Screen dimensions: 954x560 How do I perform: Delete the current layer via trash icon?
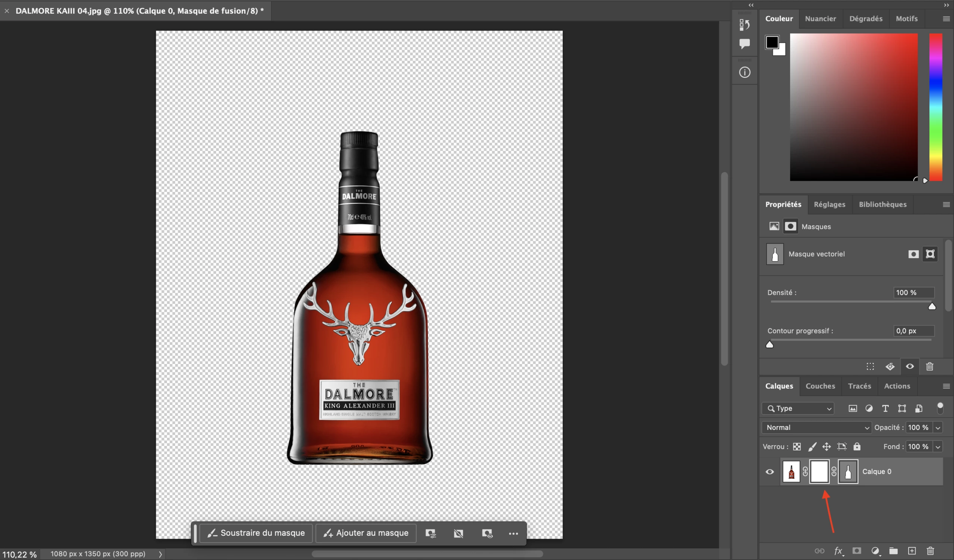930,551
